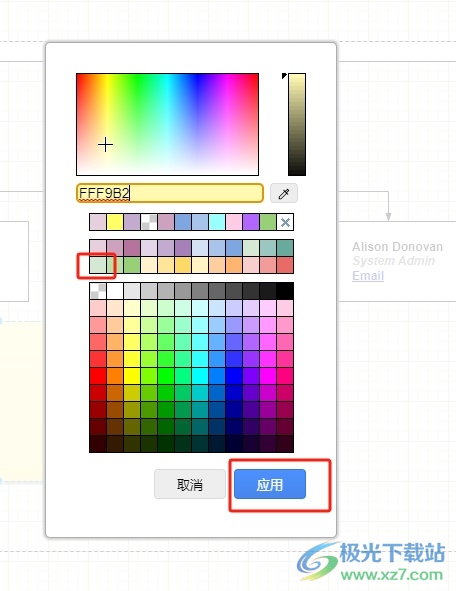Select the medium green swatch in second preset row
456x591 pixels.
[x=132, y=265]
